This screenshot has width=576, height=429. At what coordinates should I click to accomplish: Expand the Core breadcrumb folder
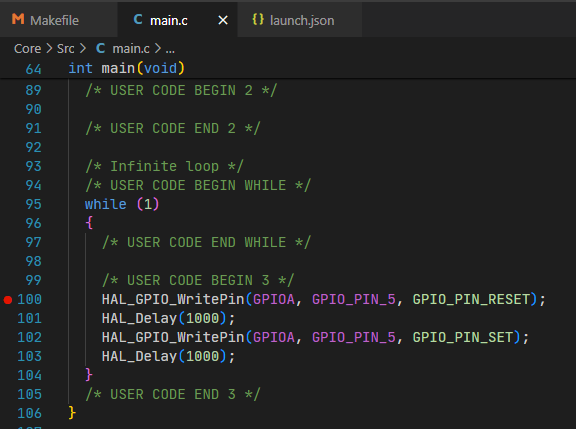(28, 48)
